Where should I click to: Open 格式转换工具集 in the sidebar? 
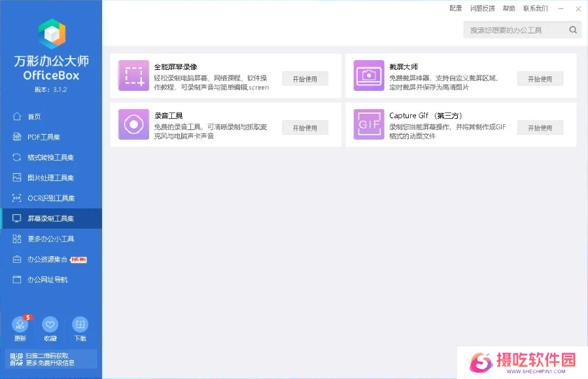point(50,157)
